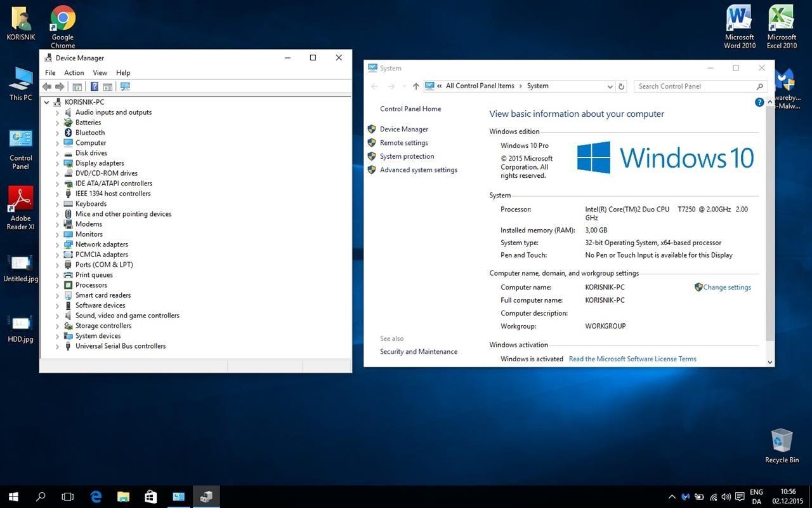The width and height of the screenshot is (812, 508).
Task: Select the Google Chrome desktop shortcut
Action: pyautogui.click(x=63, y=27)
